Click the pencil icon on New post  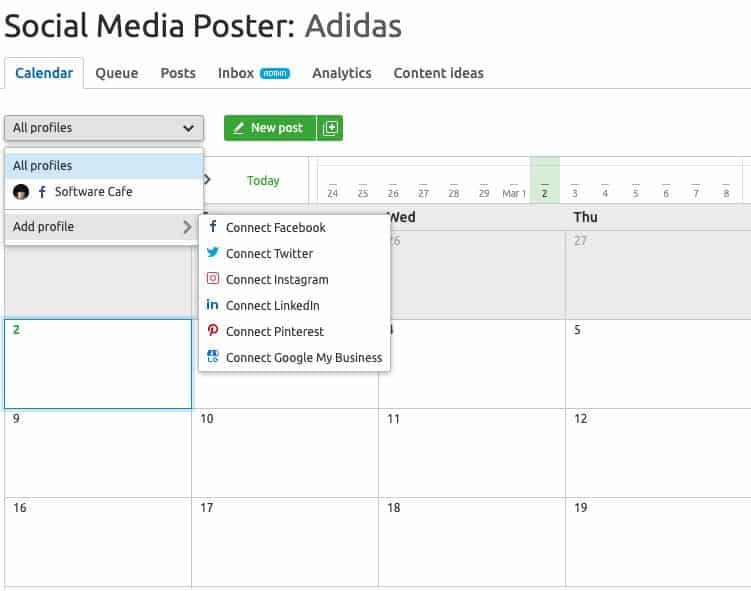click(x=238, y=128)
